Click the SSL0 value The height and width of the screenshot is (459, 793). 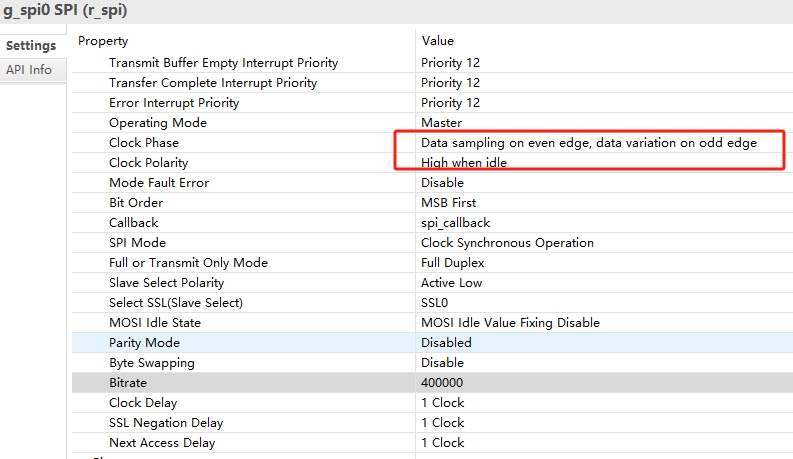pyautogui.click(x=434, y=303)
